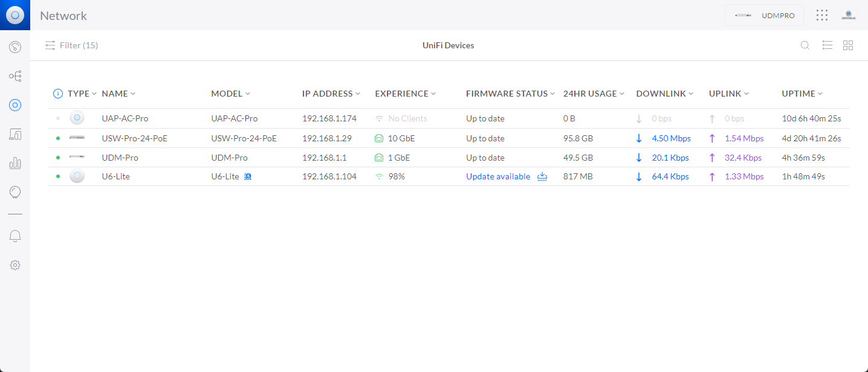
Task: Click the 49.5 GB usage value
Action: coord(578,158)
